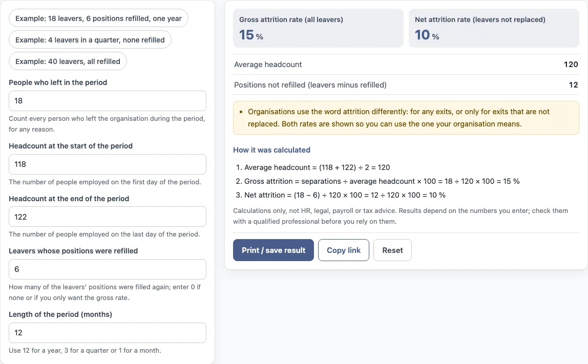Click the Gross attrition calculation step line

tap(377, 181)
